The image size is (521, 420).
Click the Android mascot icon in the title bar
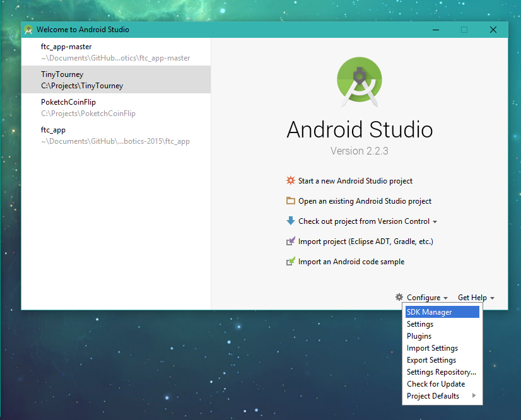pyautogui.click(x=28, y=29)
